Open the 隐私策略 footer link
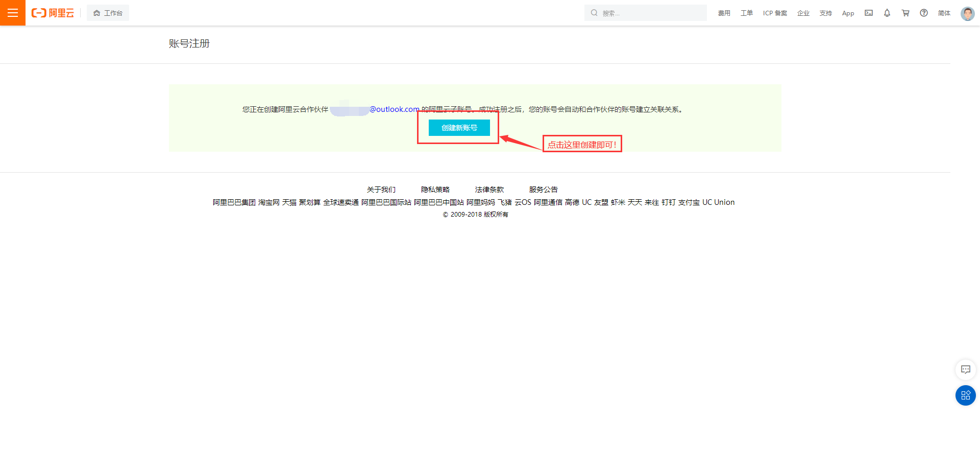Image resolution: width=980 pixels, height=471 pixels. (x=435, y=190)
